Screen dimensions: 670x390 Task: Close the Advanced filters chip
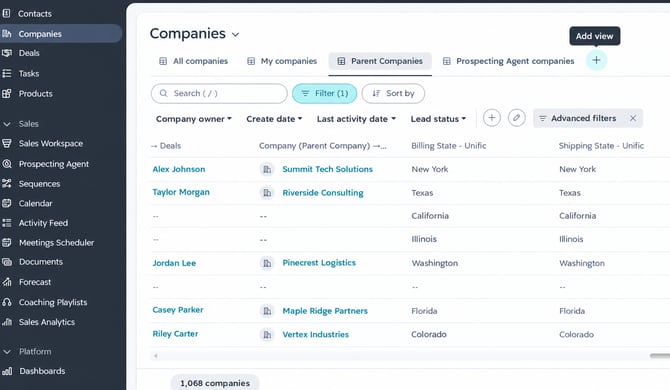coord(633,118)
